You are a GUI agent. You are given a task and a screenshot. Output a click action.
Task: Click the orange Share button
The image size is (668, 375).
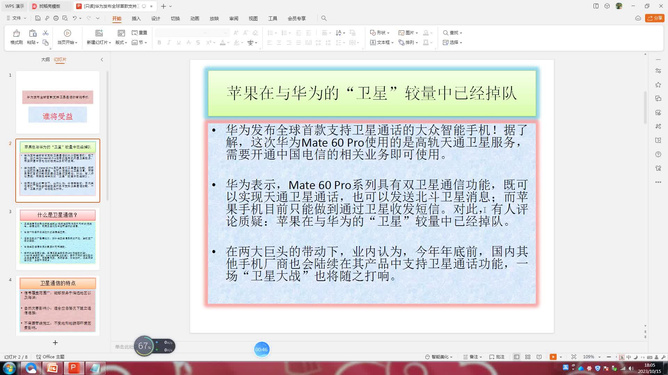(x=655, y=18)
